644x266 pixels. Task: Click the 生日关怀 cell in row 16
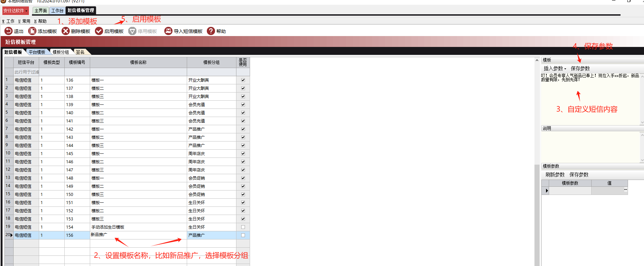(x=212, y=202)
